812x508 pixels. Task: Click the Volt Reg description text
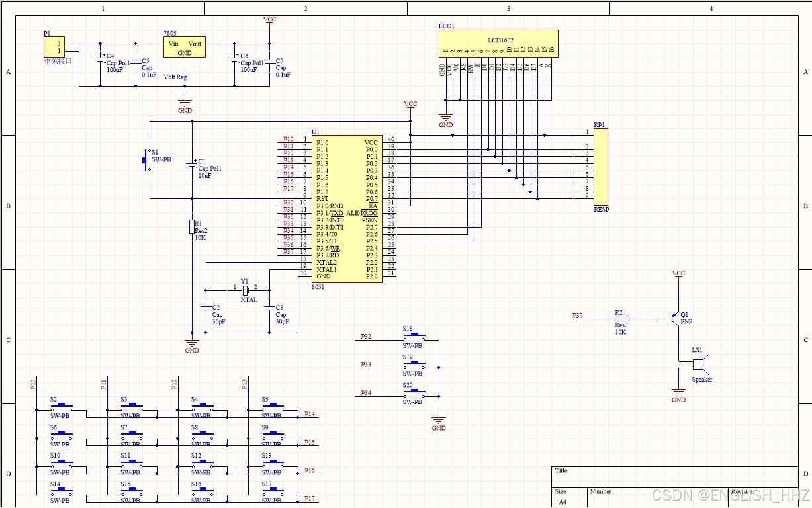click(175, 77)
